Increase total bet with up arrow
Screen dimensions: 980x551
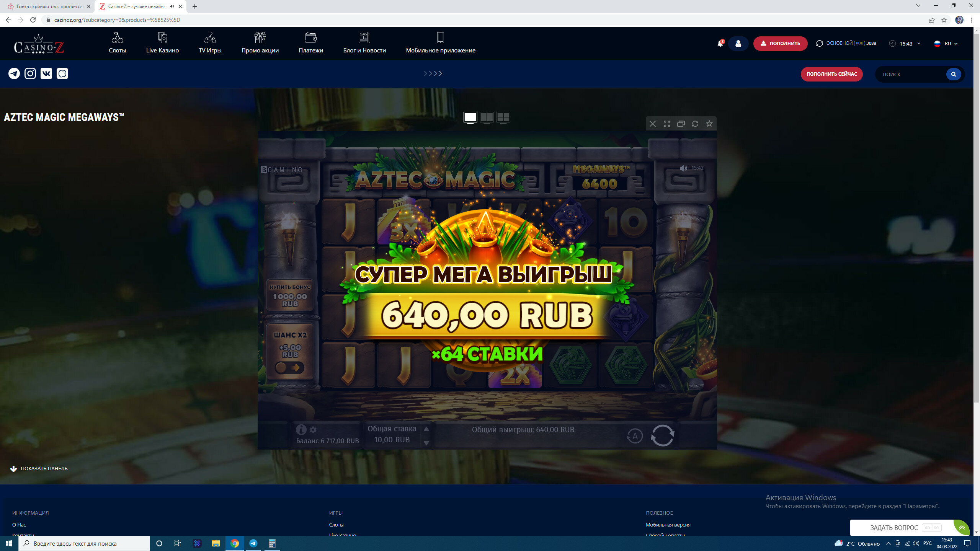tap(426, 429)
